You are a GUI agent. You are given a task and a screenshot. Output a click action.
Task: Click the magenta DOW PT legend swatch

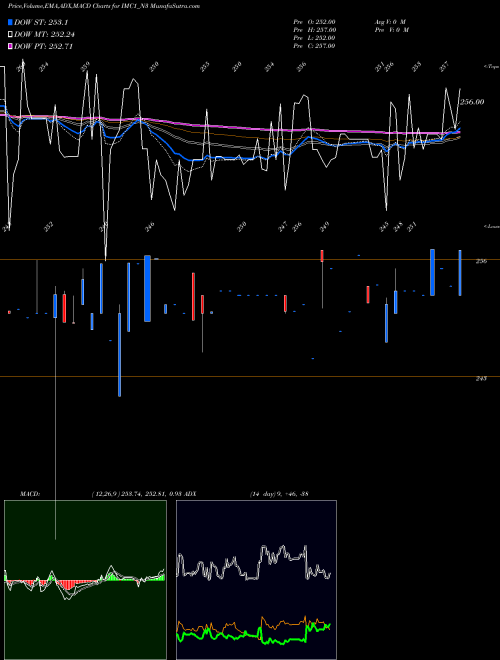pos(11,46)
